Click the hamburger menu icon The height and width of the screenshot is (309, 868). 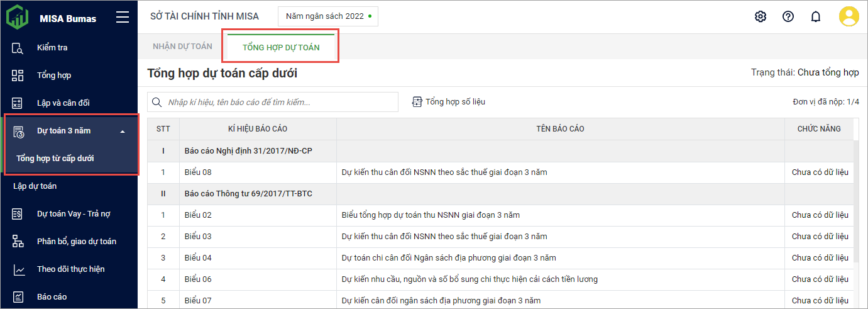[123, 18]
